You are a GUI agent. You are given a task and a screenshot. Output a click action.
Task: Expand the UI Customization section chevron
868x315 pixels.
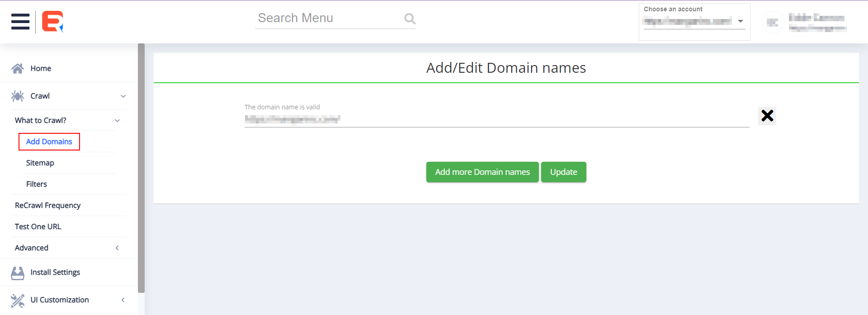123,300
